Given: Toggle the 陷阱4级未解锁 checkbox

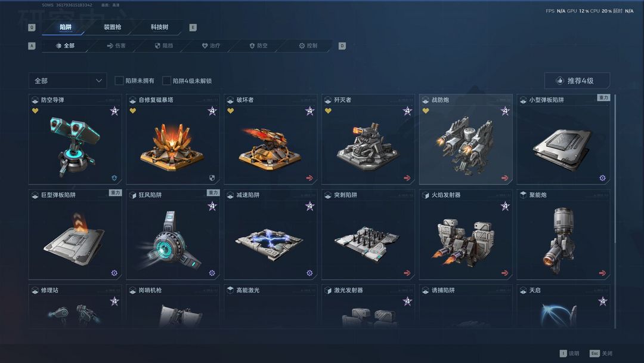Looking at the screenshot, I should coord(167,81).
